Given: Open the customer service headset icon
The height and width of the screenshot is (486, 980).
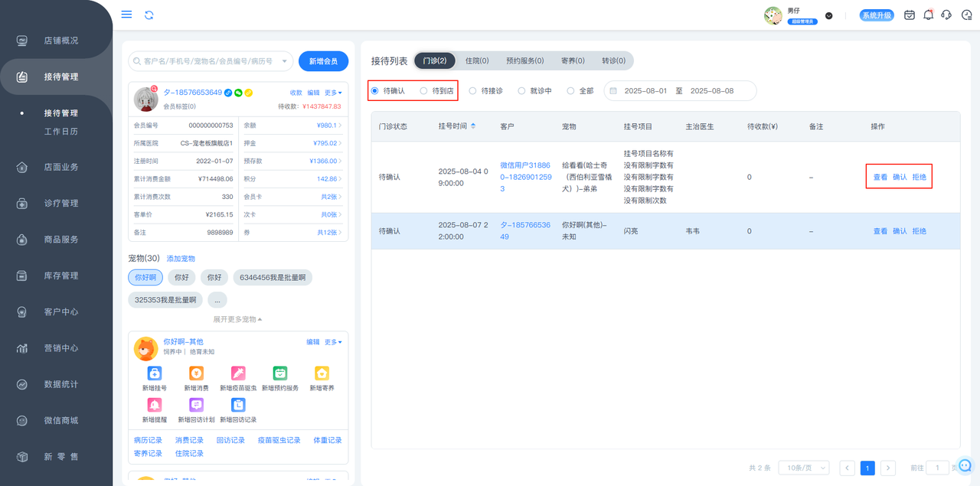Looking at the screenshot, I should pyautogui.click(x=946, y=15).
